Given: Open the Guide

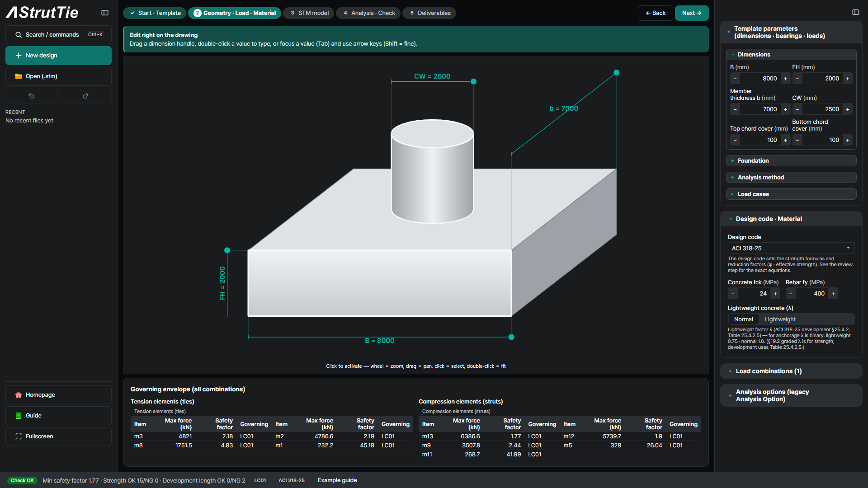Looking at the screenshot, I should tap(58, 416).
